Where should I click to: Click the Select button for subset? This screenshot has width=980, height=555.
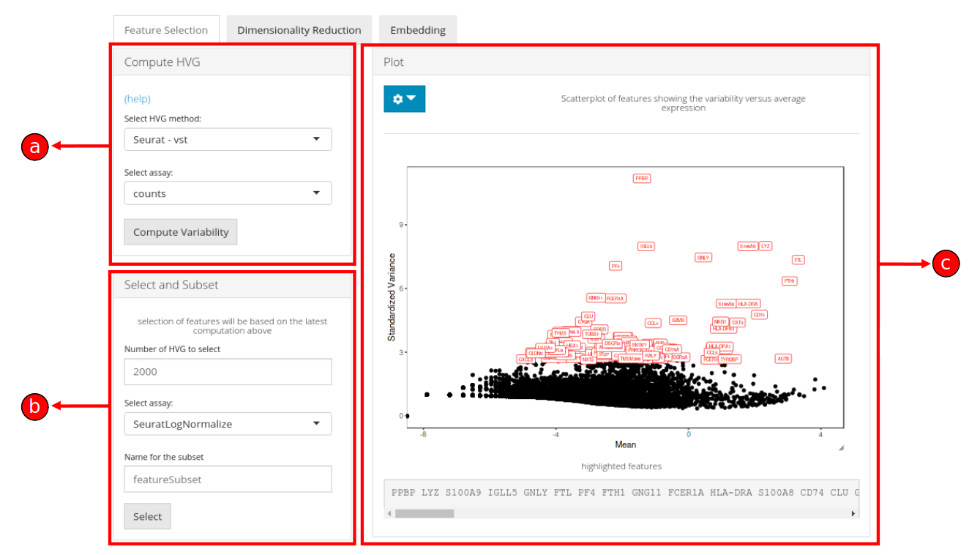[x=147, y=516]
